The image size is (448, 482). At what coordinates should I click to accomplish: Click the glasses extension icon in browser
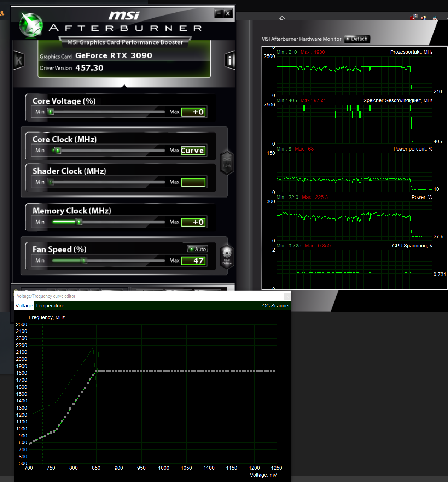[435, 18]
